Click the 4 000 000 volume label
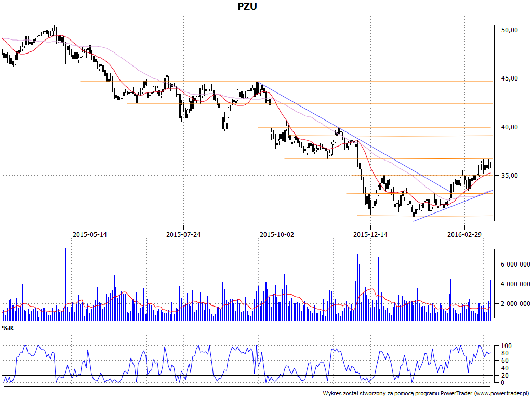The image size is (532, 399). [x=516, y=284]
